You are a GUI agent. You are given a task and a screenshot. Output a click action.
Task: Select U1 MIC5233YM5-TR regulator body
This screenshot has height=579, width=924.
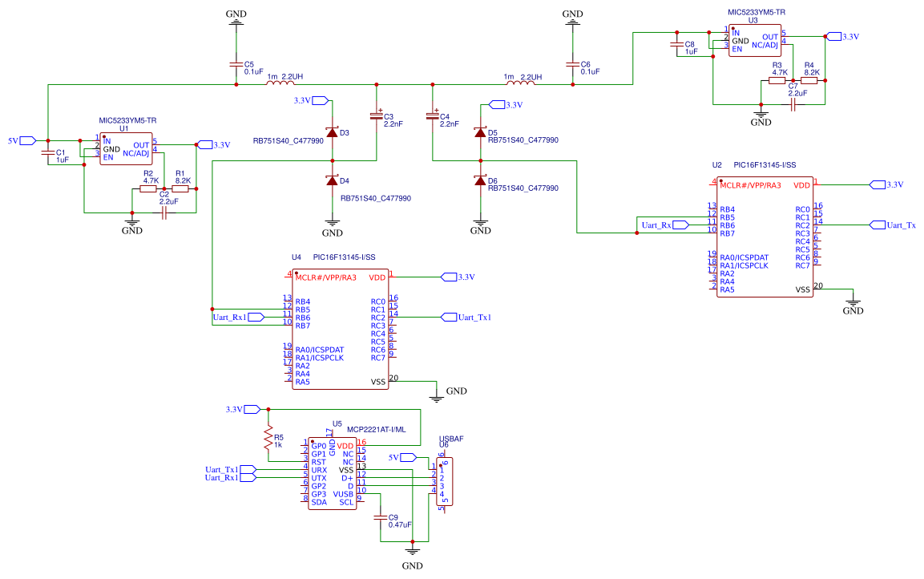point(126,148)
